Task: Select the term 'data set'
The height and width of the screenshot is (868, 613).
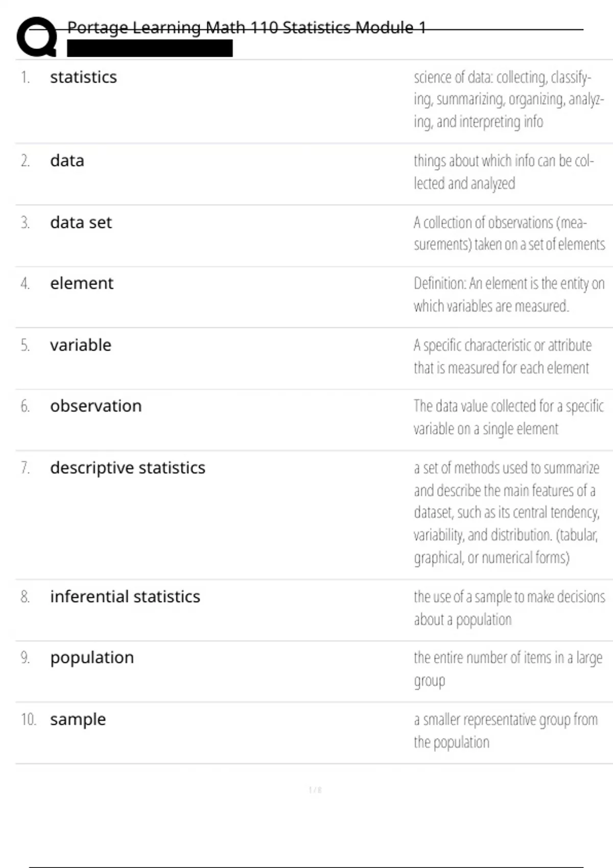Action: (x=81, y=223)
